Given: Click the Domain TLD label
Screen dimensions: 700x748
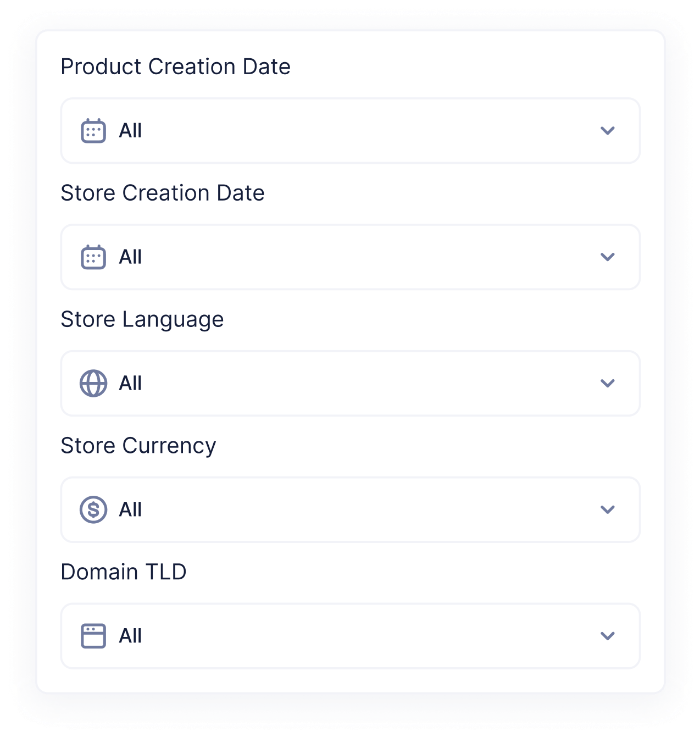Looking at the screenshot, I should click(124, 572).
